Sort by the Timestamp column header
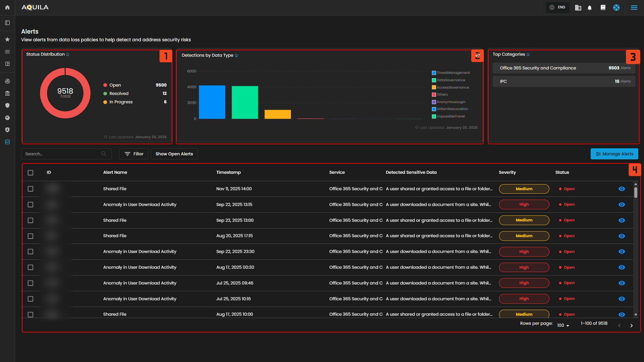Image resolution: width=644 pixels, height=362 pixels. 228,172
